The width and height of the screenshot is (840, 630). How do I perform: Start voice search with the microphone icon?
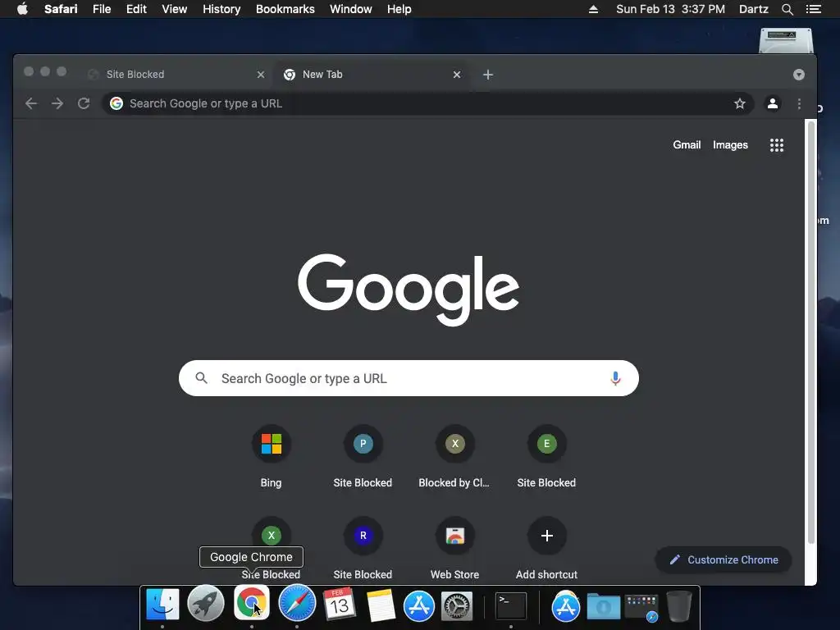tap(615, 378)
